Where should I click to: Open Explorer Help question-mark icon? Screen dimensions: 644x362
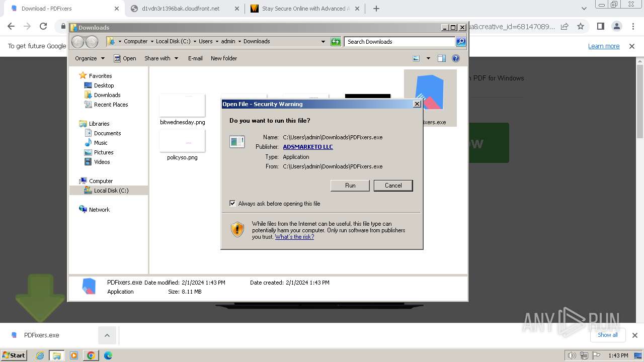tap(456, 58)
